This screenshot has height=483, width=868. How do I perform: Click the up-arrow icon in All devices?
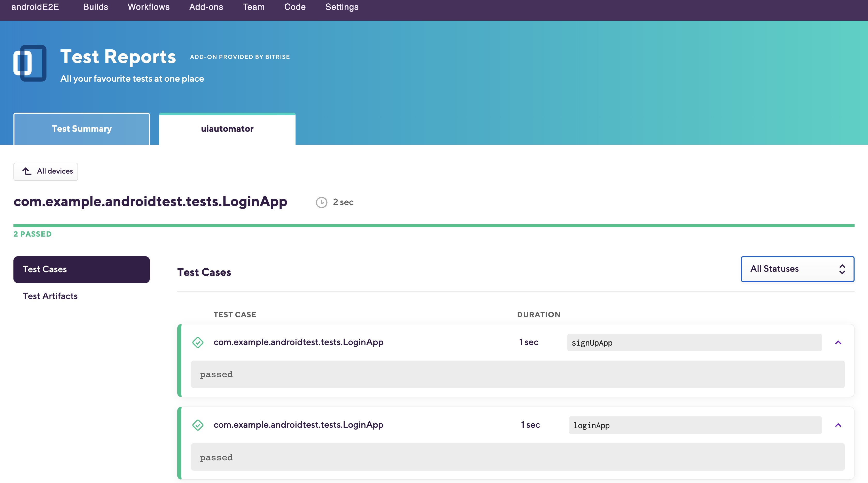27,172
